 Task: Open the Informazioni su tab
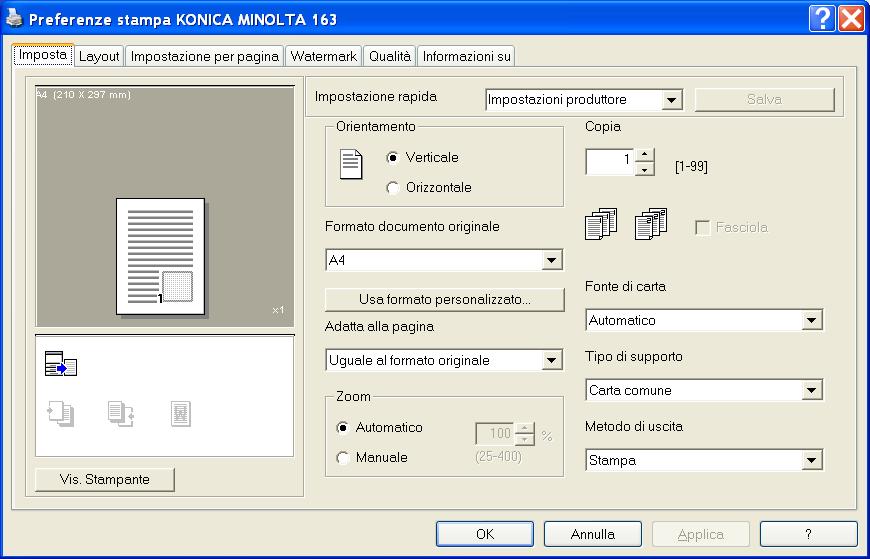(467, 56)
